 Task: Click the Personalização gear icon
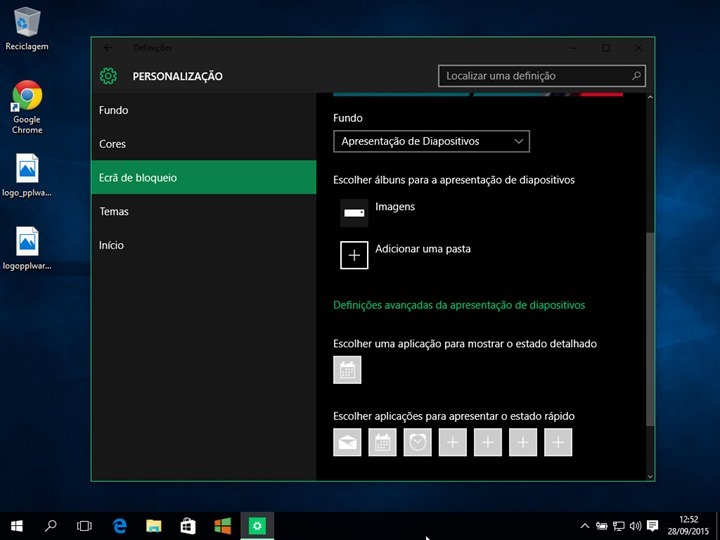108,76
